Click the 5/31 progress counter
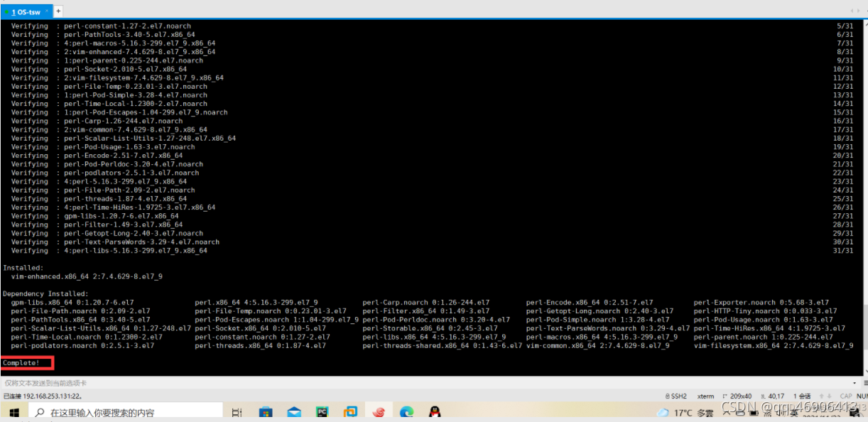Image resolution: width=868 pixels, height=422 pixels. (845, 26)
